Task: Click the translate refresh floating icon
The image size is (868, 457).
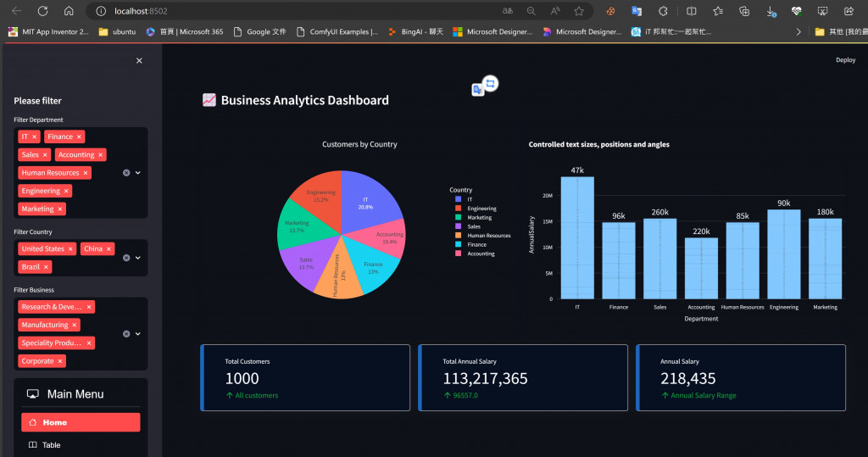Action: pos(490,84)
